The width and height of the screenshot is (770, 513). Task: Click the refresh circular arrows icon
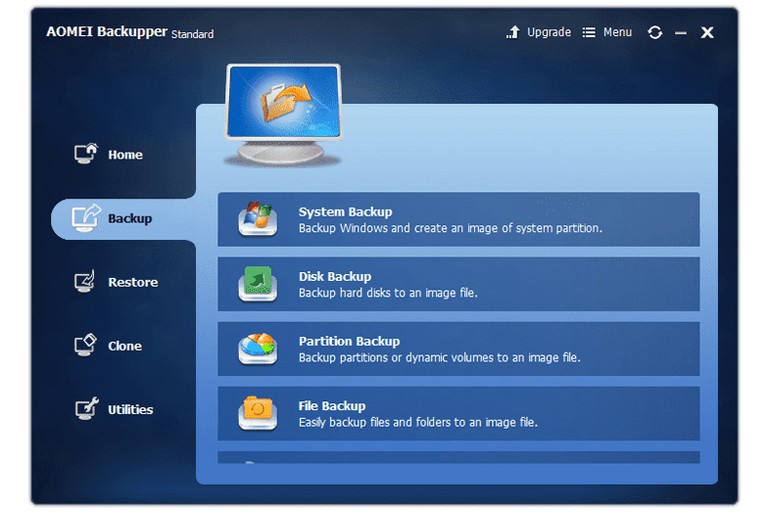(x=655, y=32)
